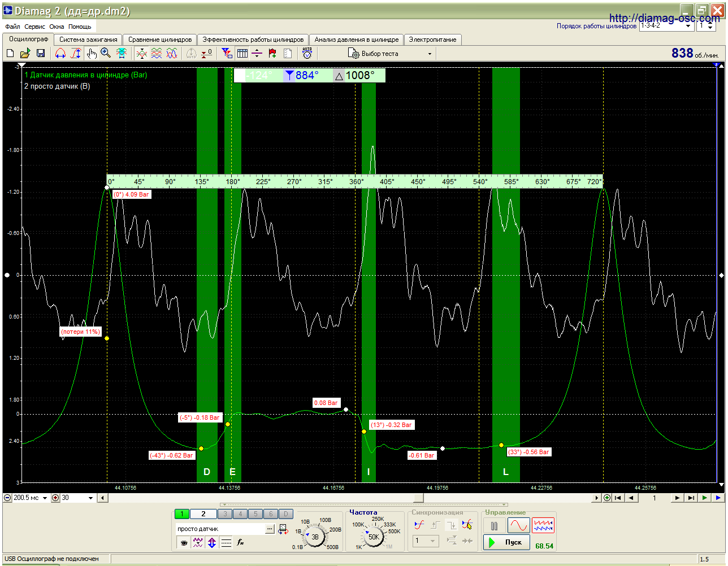Click the multicolor sine waves icon
Viewport: 728px width, 566px height.
172,53
